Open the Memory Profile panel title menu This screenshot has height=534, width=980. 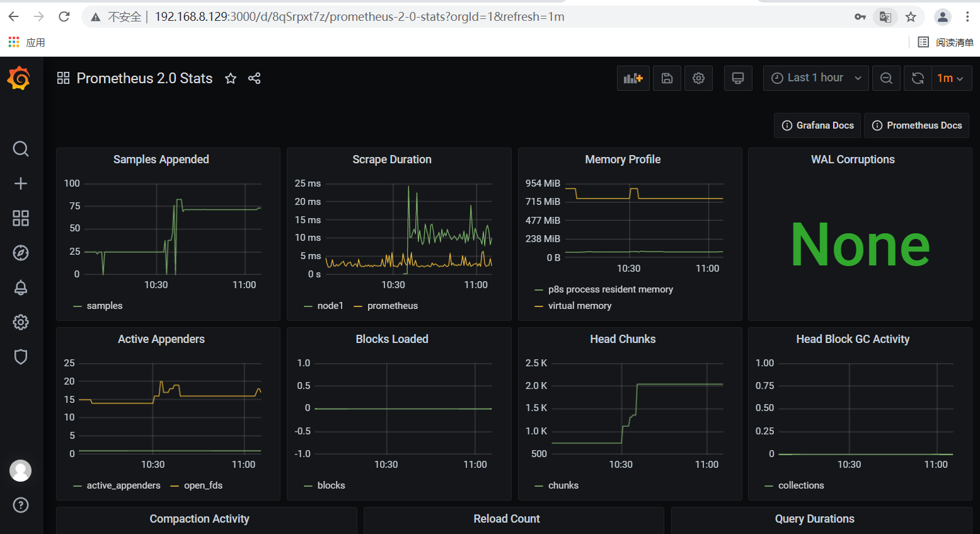(623, 160)
